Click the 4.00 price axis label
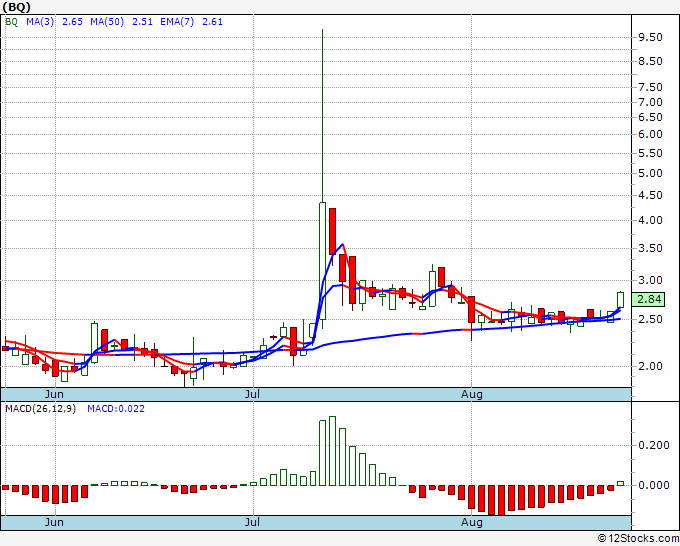The height and width of the screenshot is (546, 680). (x=651, y=220)
